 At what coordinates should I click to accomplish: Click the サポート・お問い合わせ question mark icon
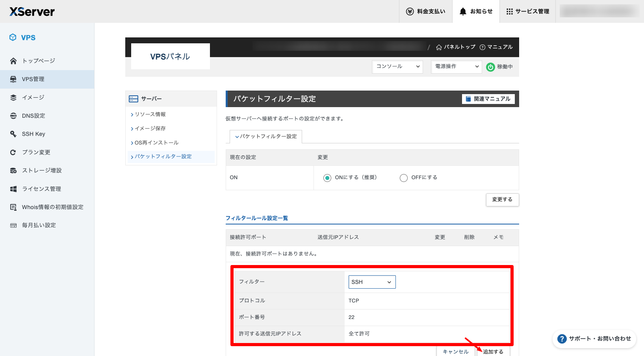tap(562, 339)
